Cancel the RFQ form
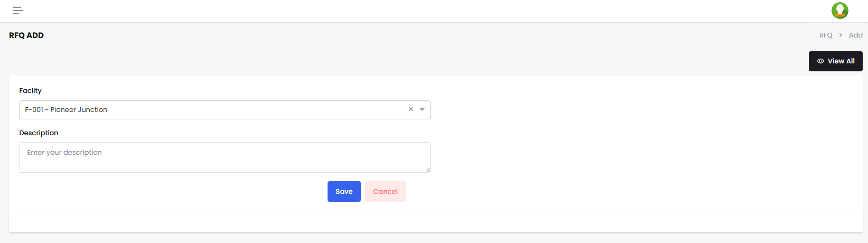 pyautogui.click(x=385, y=191)
